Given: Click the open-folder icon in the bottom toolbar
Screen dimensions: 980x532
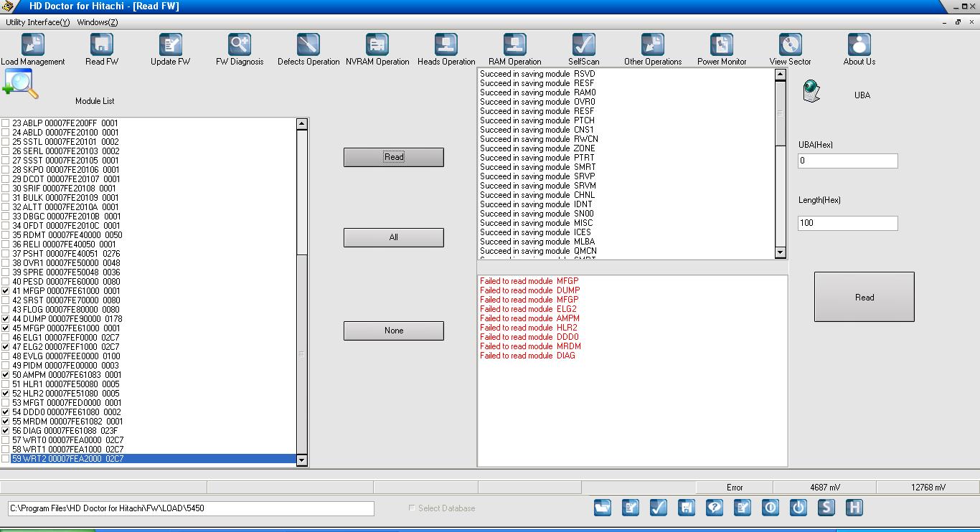Looking at the screenshot, I should 603,508.
